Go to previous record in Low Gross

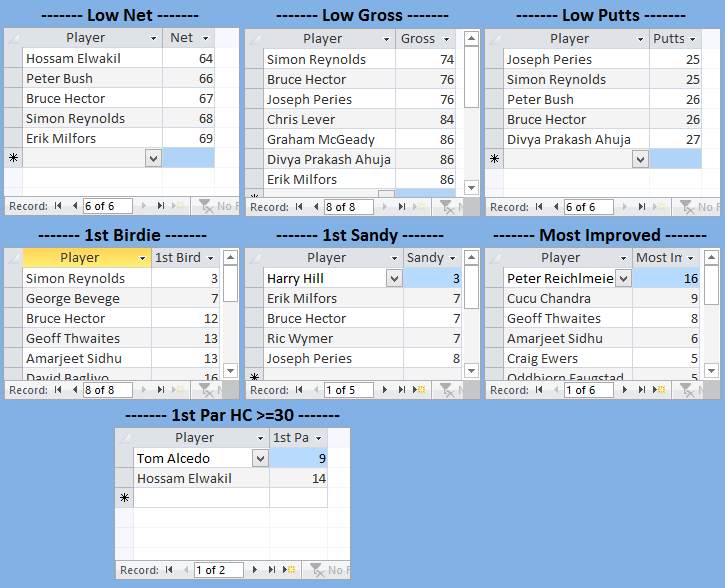coord(315,207)
